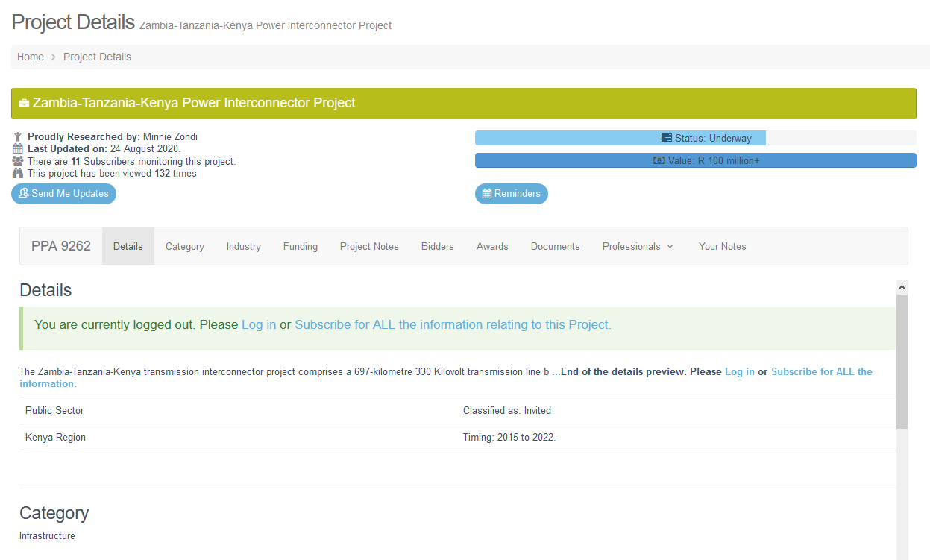Image resolution: width=930 pixels, height=560 pixels.
Task: Click the money icon beside Value
Action: (659, 161)
